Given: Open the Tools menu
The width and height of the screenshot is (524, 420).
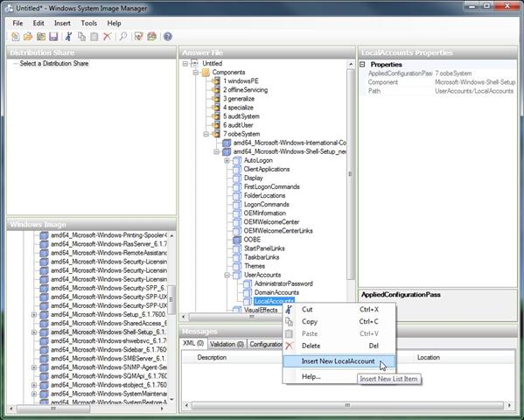Looking at the screenshot, I should click(89, 23).
